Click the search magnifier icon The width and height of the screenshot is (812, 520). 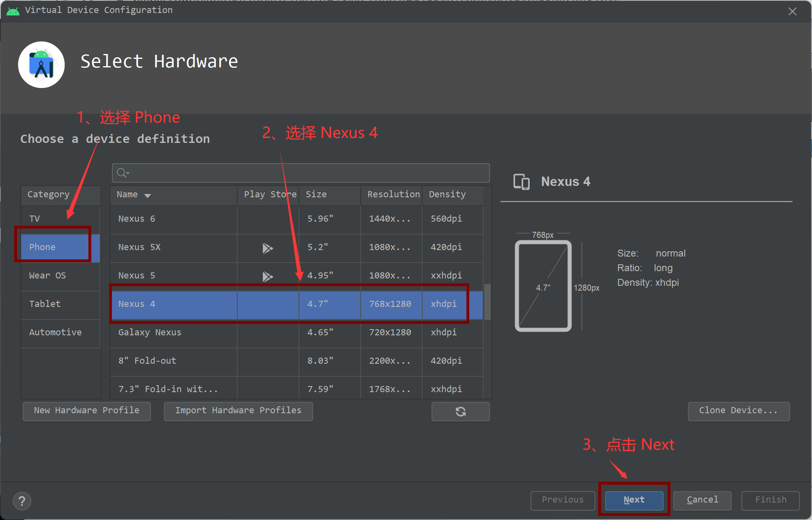click(122, 173)
